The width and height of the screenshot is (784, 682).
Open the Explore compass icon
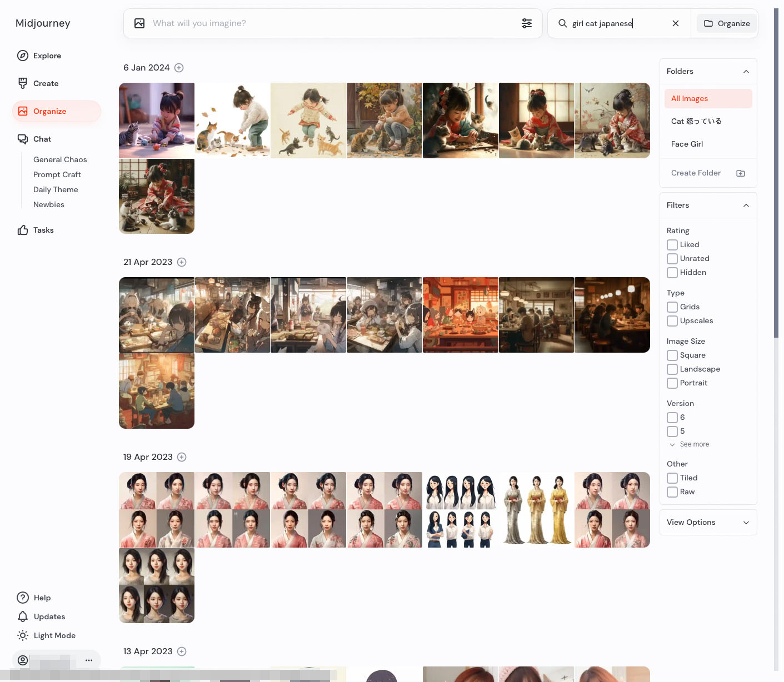point(23,56)
